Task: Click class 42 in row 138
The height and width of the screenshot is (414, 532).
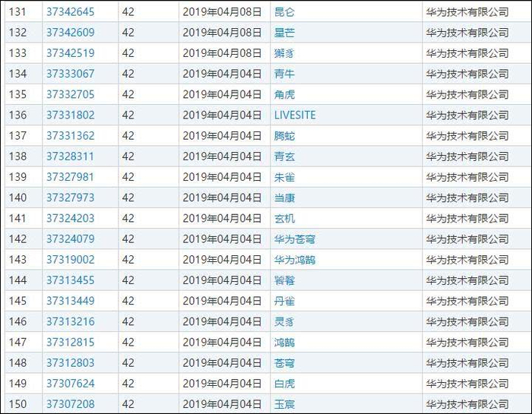Action: pyautogui.click(x=128, y=156)
